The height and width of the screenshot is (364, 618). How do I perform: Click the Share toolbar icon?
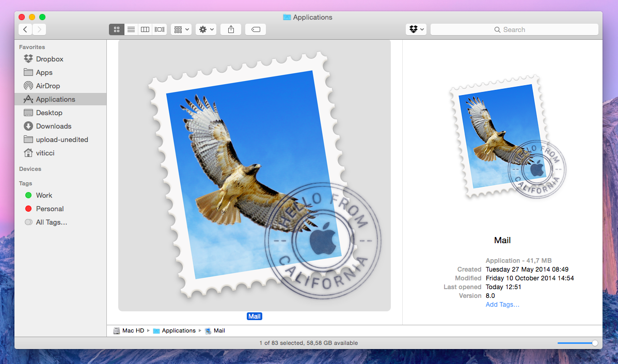231,29
